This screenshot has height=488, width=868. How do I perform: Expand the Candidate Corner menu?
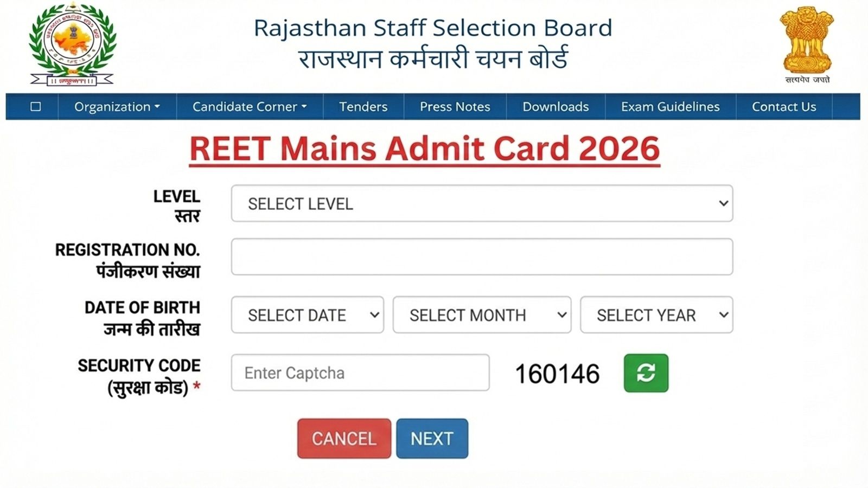pyautogui.click(x=247, y=107)
